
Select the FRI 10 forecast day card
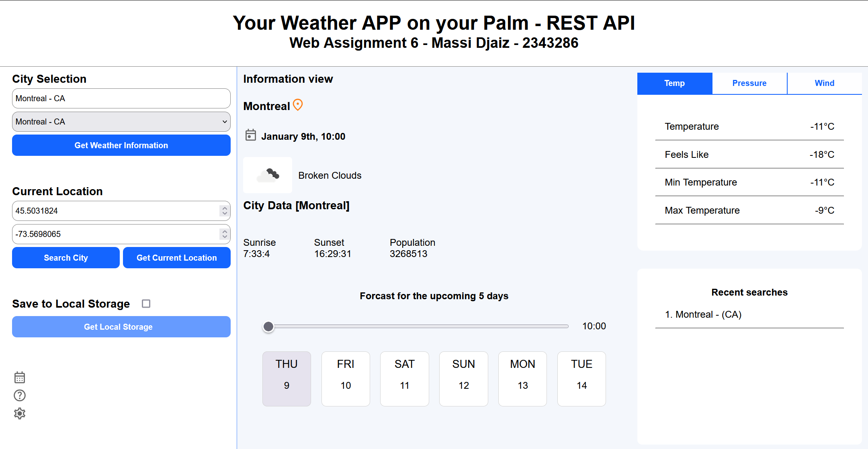346,379
